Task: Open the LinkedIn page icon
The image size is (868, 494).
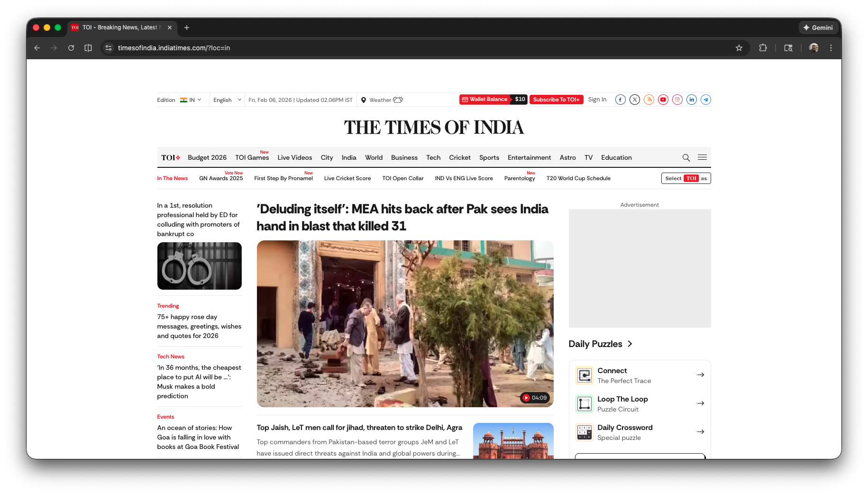Action: pos(691,100)
